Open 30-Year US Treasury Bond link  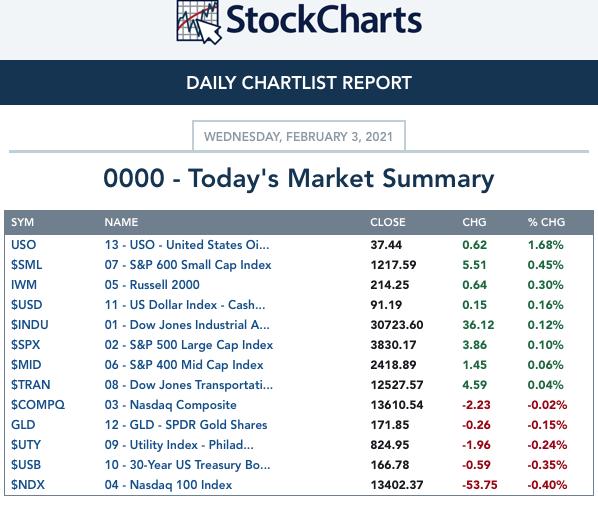[187, 465]
